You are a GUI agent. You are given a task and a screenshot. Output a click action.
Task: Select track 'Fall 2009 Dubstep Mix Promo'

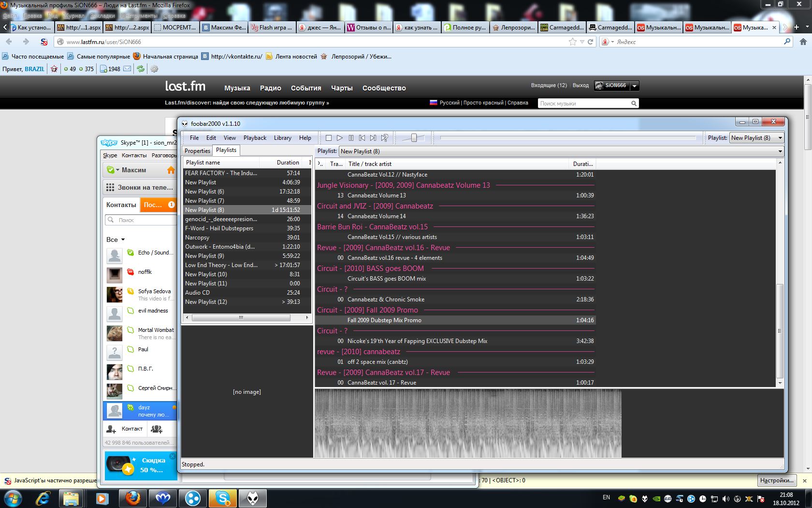tap(455, 320)
